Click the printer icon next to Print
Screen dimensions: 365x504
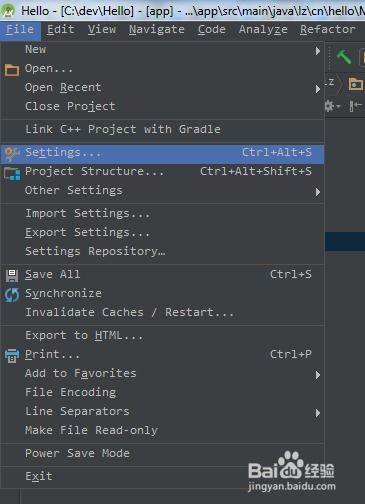coord(12,355)
